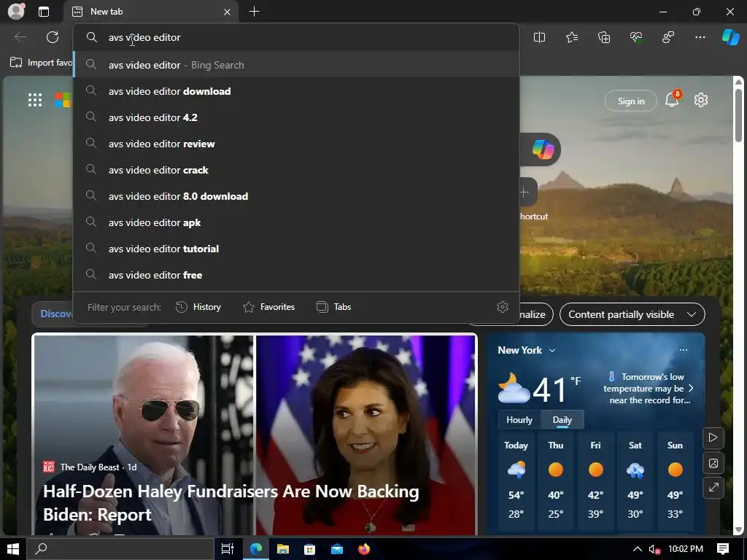Click the muted volume tray icon
This screenshot has height=560, width=747.
coord(654,550)
